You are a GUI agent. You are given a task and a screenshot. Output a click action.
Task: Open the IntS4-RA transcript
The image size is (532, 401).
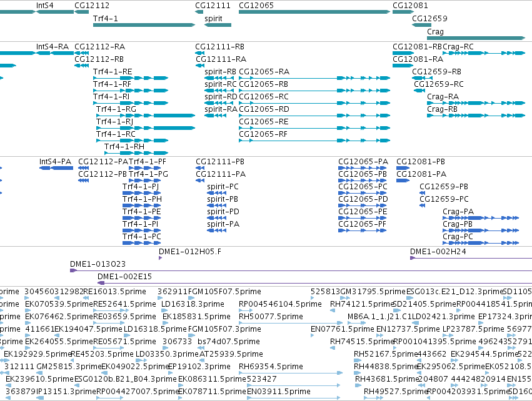pos(53,47)
